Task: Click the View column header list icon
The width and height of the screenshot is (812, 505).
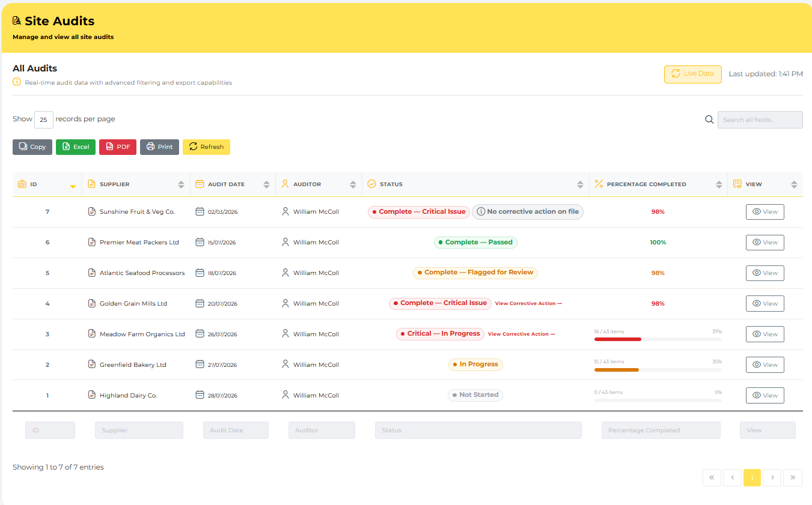Action: point(737,184)
